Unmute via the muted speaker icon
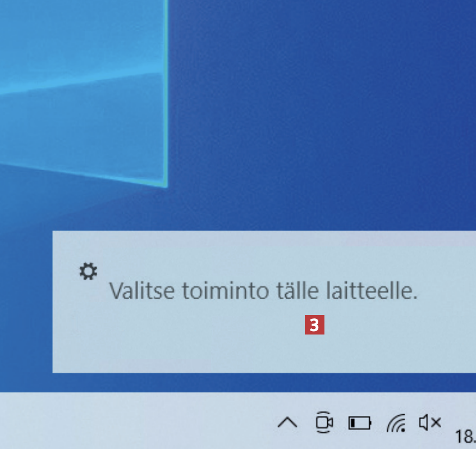Image resolution: width=476 pixels, height=449 pixels. 430,422
